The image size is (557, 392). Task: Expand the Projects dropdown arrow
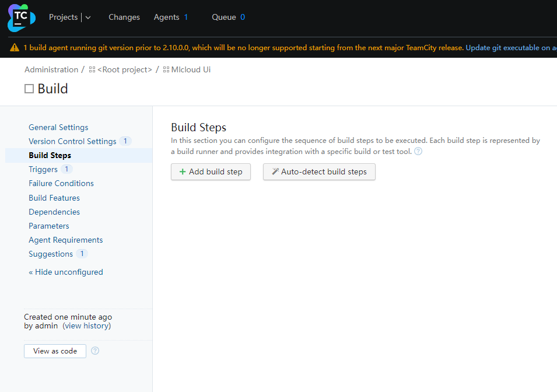[88, 17]
